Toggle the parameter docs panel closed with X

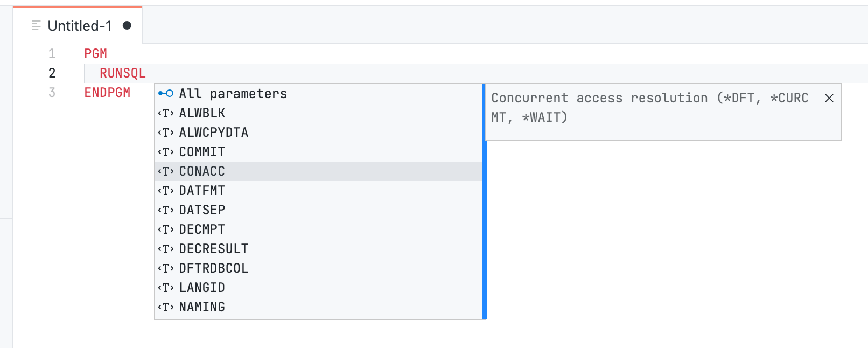[829, 98]
